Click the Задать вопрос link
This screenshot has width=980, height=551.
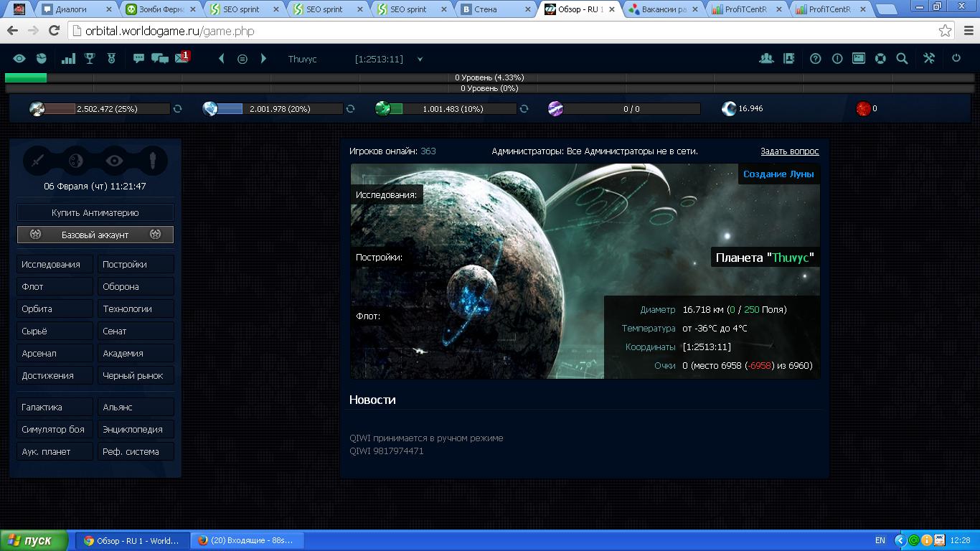coord(789,151)
